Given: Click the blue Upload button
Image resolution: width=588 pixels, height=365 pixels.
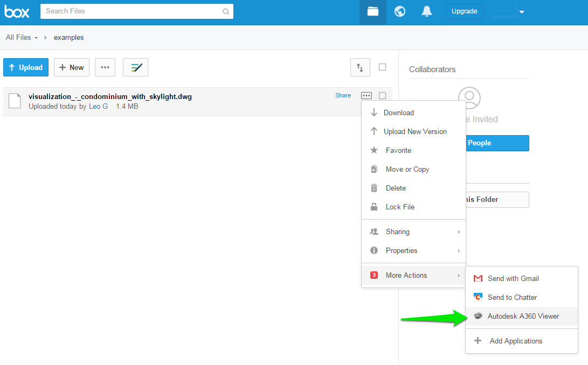Looking at the screenshot, I should (x=26, y=67).
